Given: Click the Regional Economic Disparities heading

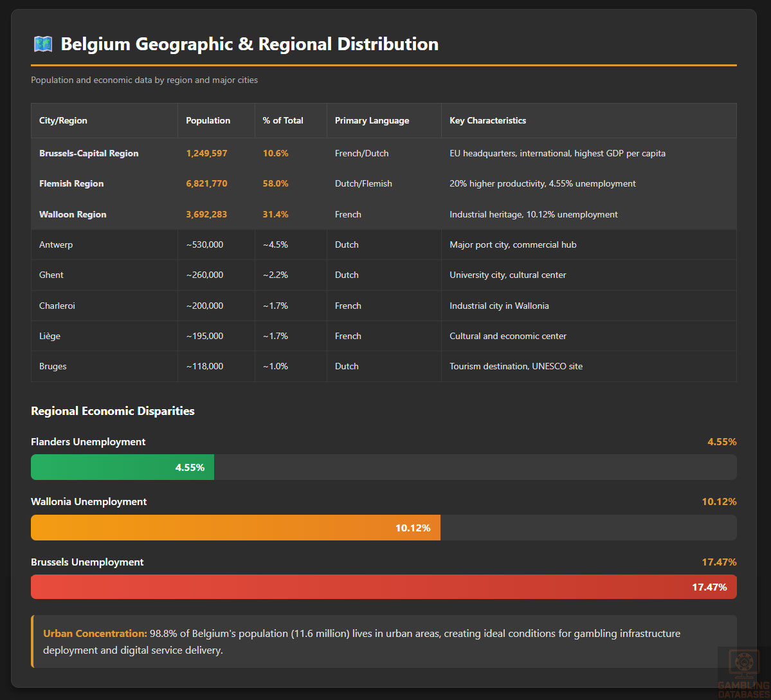Looking at the screenshot, I should (x=113, y=410).
